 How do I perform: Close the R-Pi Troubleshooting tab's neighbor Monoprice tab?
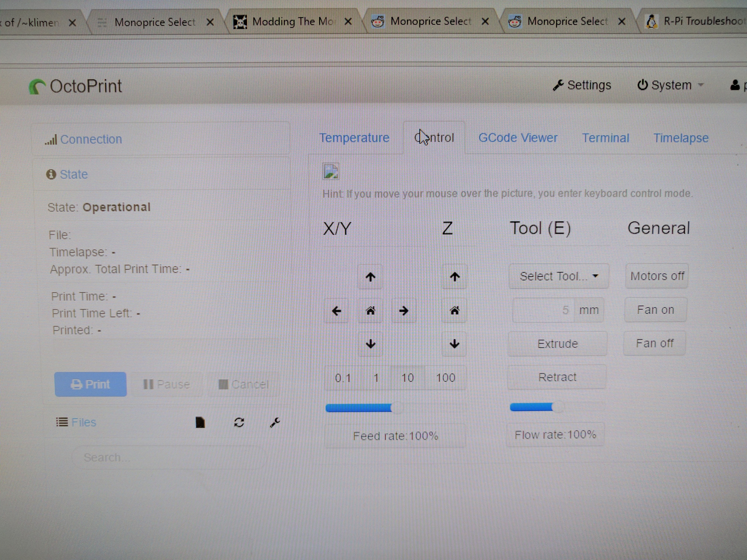(622, 22)
